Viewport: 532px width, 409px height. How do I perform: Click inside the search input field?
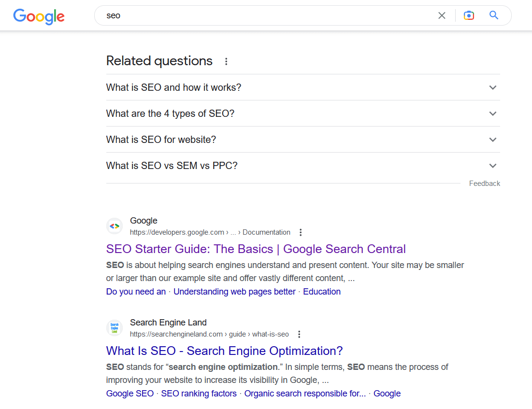[x=242, y=15]
